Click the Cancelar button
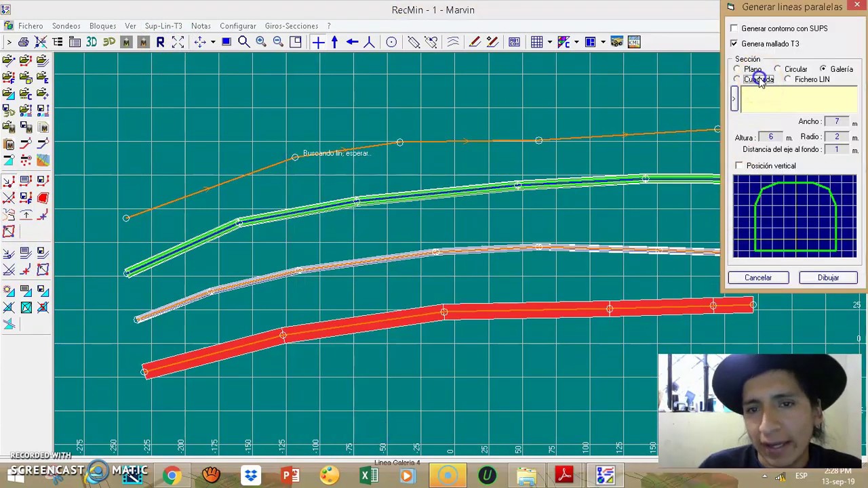The image size is (868, 488). pyautogui.click(x=758, y=277)
